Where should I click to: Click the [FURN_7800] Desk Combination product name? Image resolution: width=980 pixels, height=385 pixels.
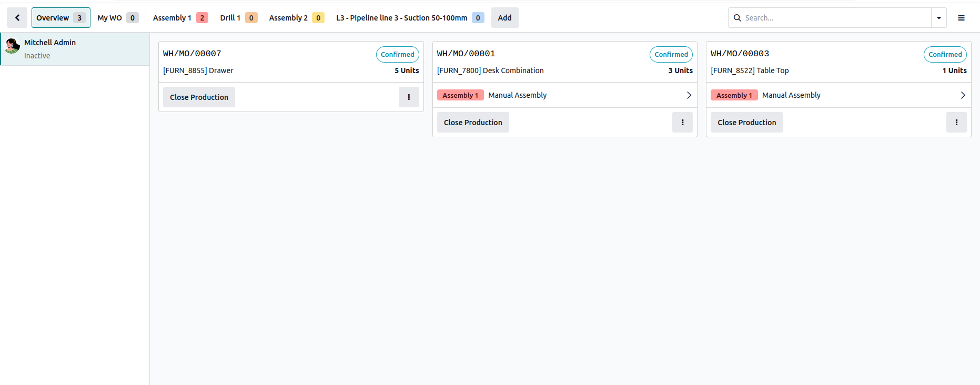coord(490,70)
